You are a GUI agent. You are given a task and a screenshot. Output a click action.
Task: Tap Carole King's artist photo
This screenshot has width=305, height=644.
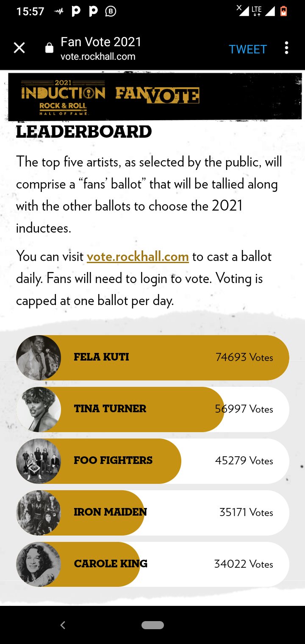pos(39,564)
